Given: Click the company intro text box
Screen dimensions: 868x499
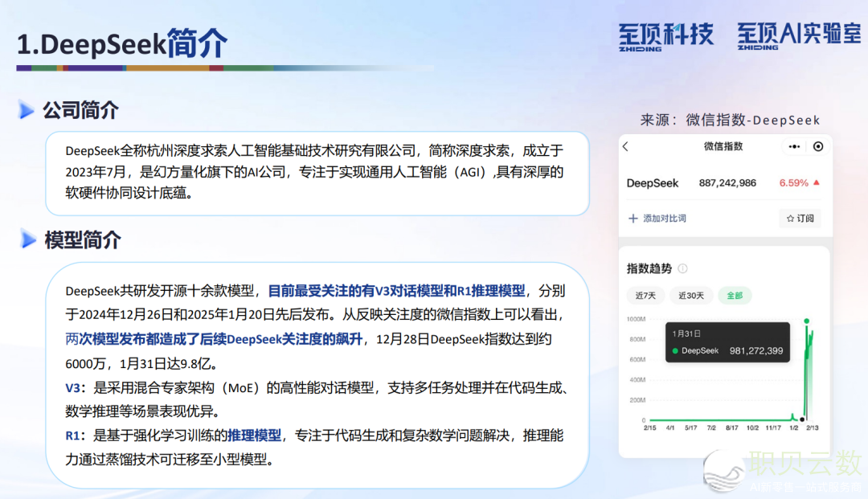Looking at the screenshot, I should click(317, 173).
